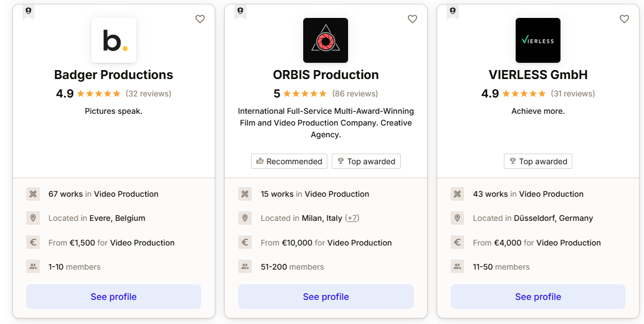Click the star rating of ORBIS Production
Image resolution: width=644 pixels, height=324 pixels.
tap(305, 94)
